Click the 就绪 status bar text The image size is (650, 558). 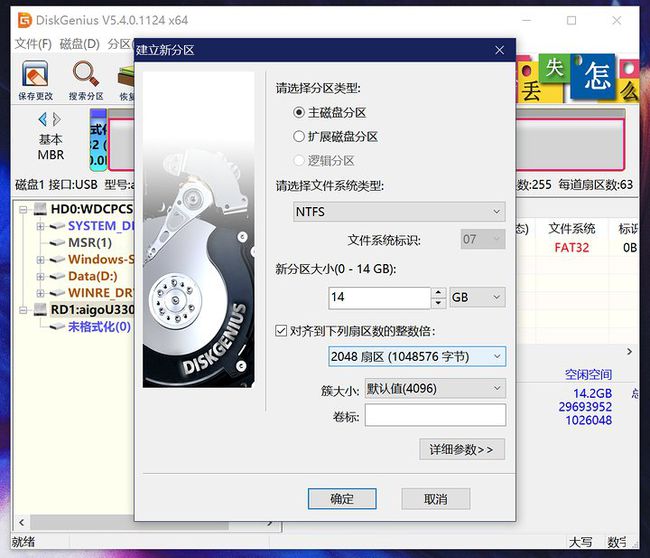click(x=23, y=541)
